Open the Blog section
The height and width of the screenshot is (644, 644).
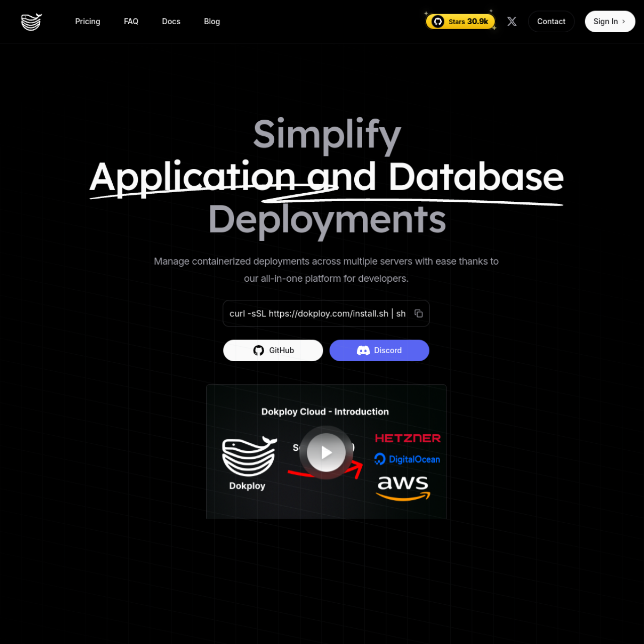(212, 22)
